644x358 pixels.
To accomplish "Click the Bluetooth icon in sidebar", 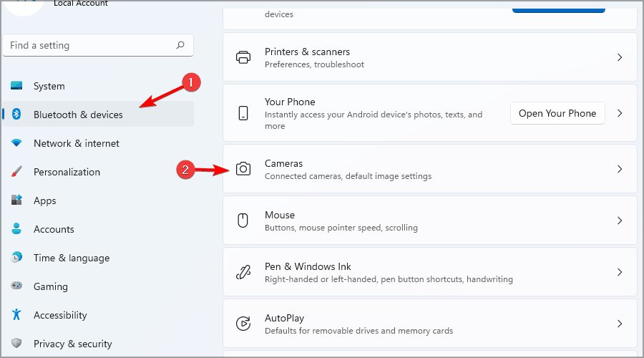I will [16, 114].
